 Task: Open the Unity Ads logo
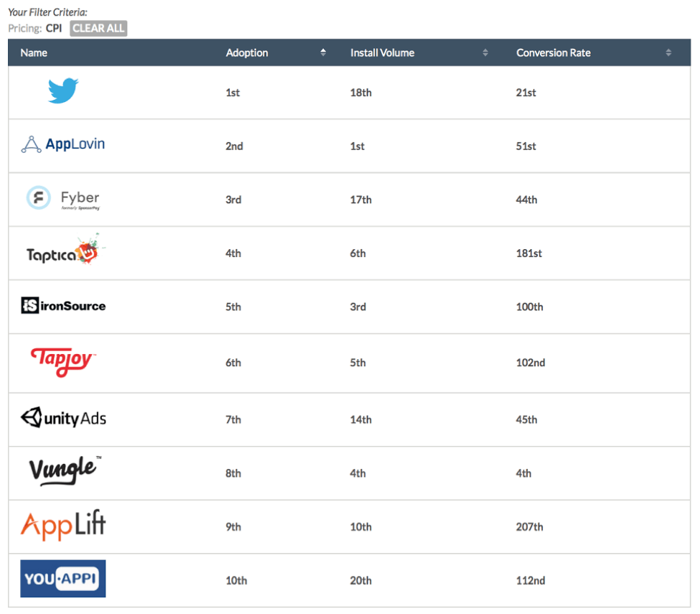[63, 417]
